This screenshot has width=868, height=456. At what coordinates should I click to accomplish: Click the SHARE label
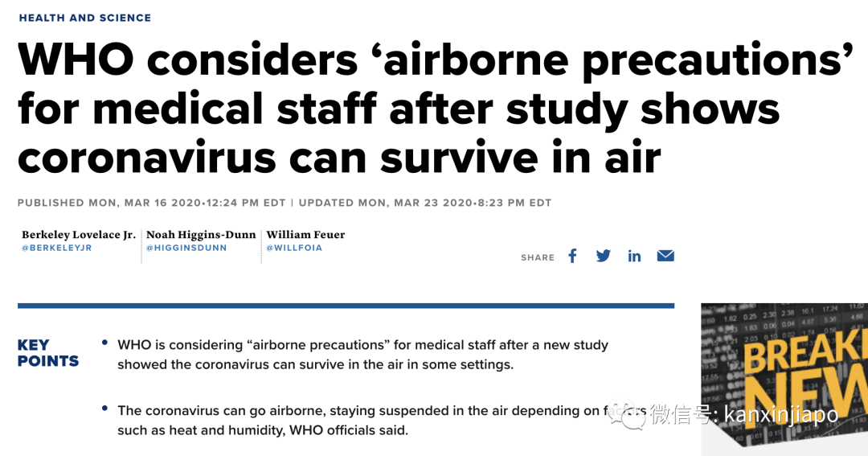click(x=538, y=257)
